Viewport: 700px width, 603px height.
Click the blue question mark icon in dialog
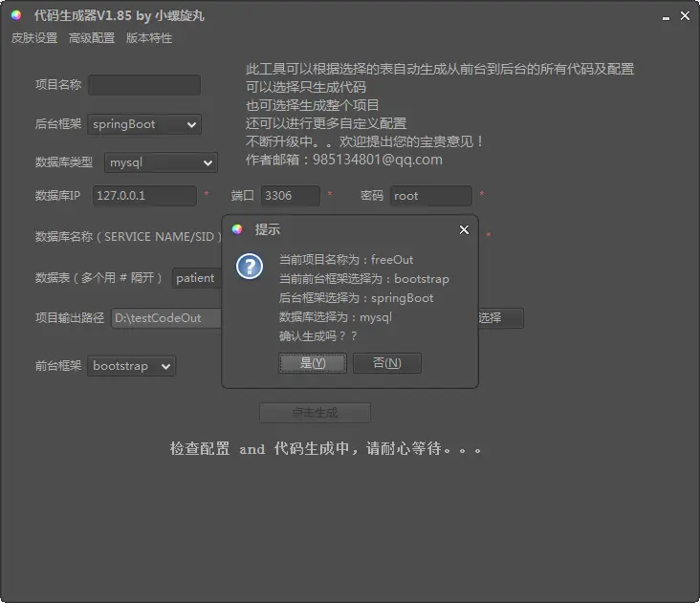(249, 267)
